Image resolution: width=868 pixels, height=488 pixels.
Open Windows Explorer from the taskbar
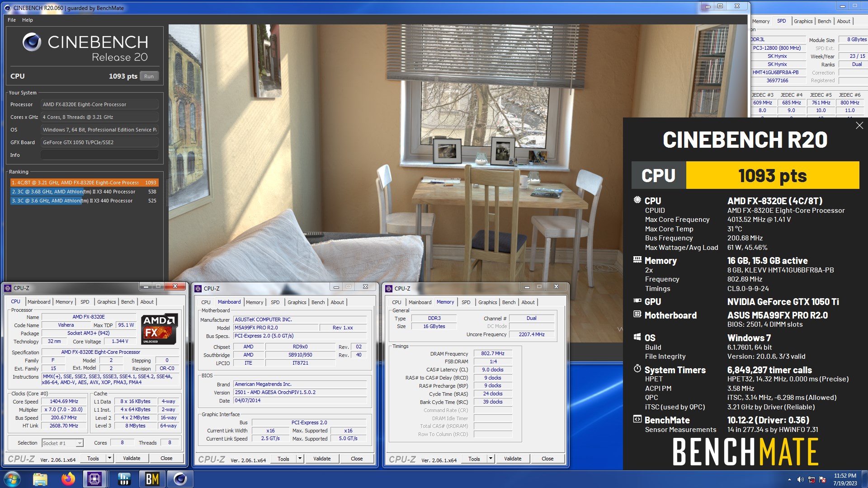[x=40, y=479]
